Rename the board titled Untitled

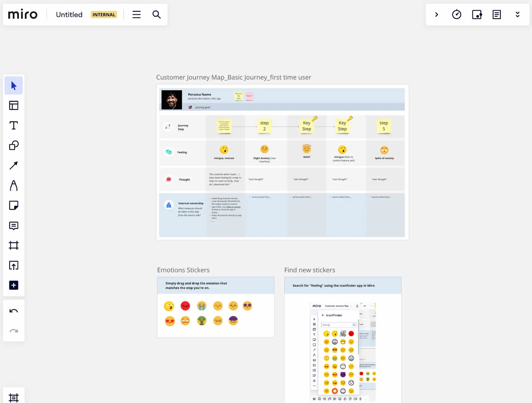(x=69, y=14)
